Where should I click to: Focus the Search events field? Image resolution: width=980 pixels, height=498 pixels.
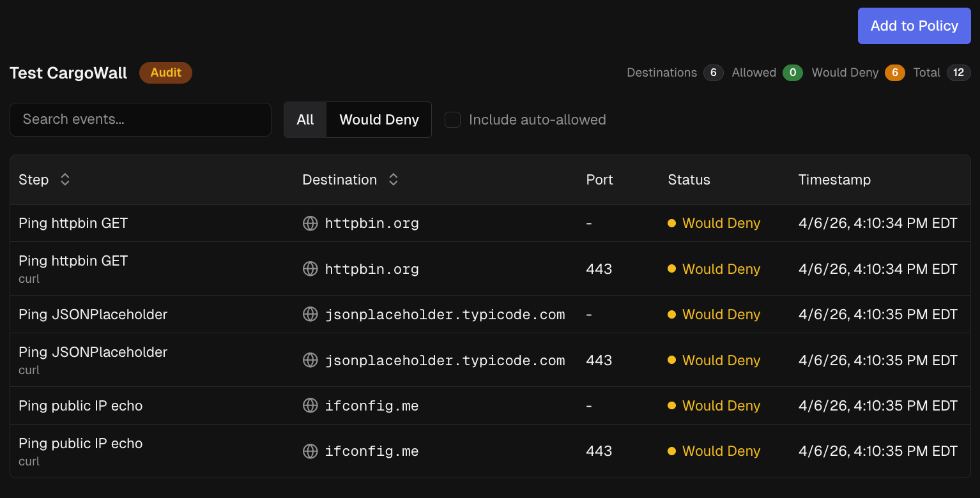coord(141,119)
